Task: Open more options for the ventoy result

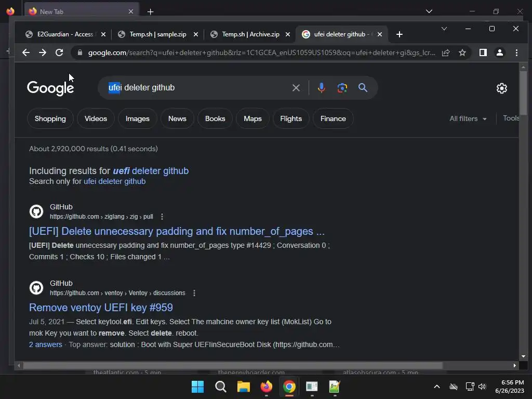Action: (x=194, y=293)
